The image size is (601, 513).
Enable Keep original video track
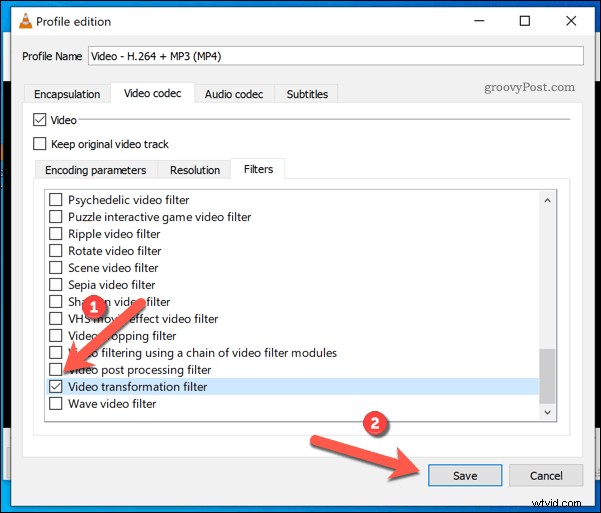point(39,144)
